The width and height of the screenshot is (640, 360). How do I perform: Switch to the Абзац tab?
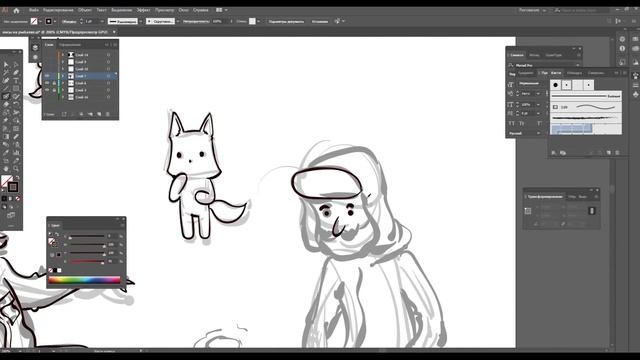(534, 55)
